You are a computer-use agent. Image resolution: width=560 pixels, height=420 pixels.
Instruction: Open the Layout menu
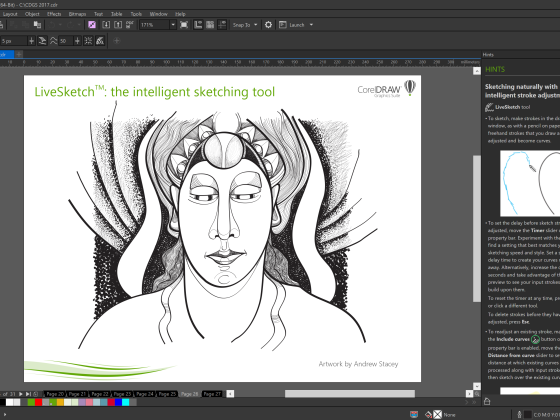[10, 14]
